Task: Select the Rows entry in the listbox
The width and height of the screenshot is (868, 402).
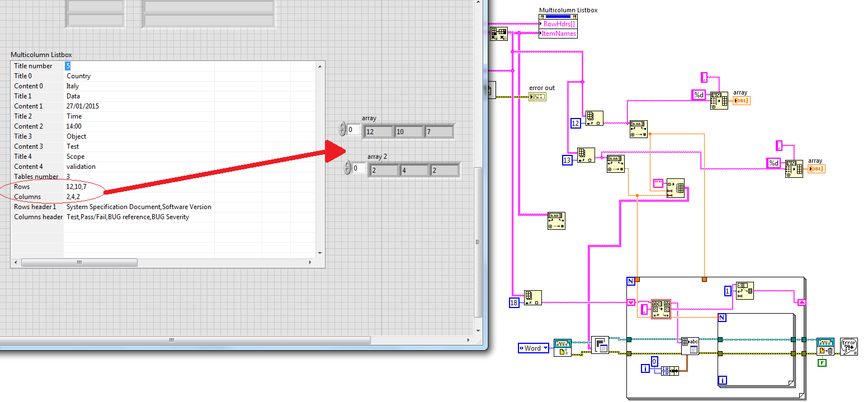Action: click(x=22, y=187)
